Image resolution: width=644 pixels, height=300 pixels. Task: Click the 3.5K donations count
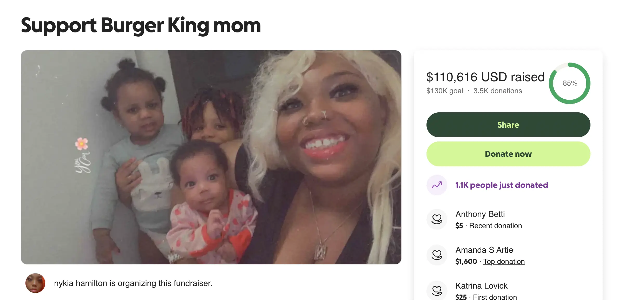coord(497,91)
